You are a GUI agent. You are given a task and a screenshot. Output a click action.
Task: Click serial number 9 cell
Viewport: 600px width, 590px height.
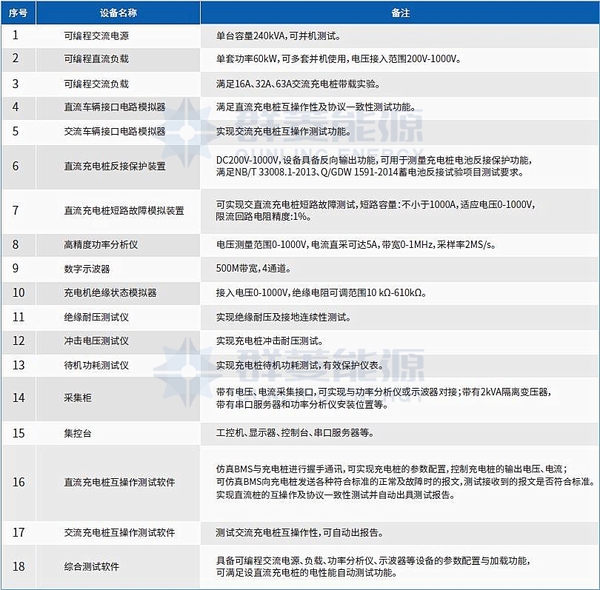coord(15,268)
